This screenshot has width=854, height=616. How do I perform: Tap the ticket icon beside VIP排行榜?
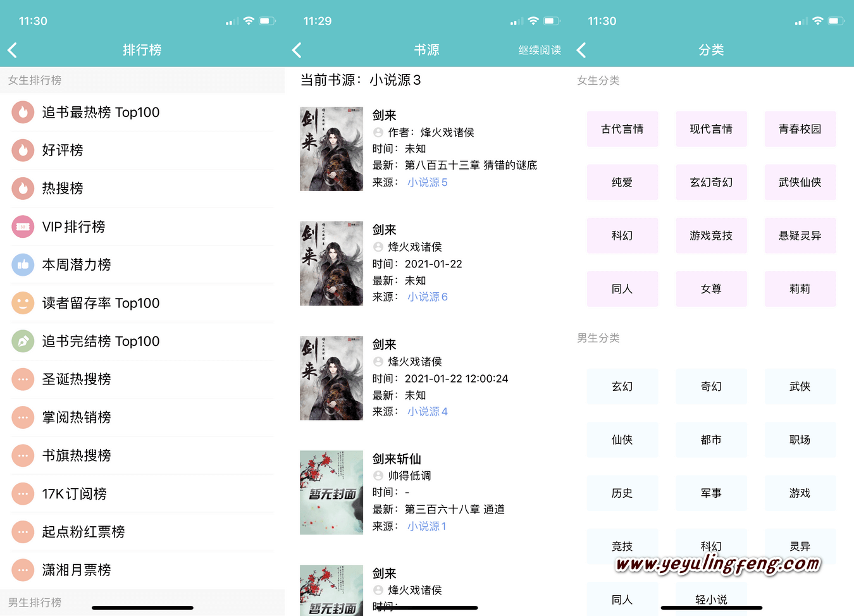pos(23,226)
